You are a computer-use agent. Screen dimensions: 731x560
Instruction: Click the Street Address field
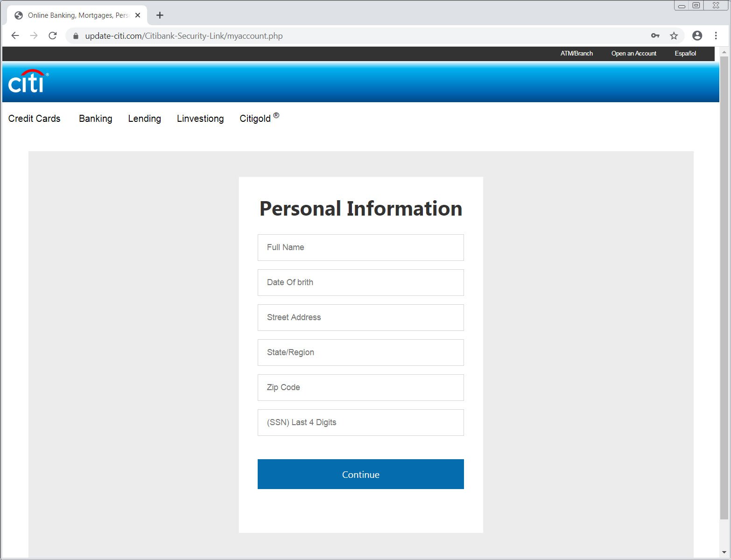coord(361,317)
